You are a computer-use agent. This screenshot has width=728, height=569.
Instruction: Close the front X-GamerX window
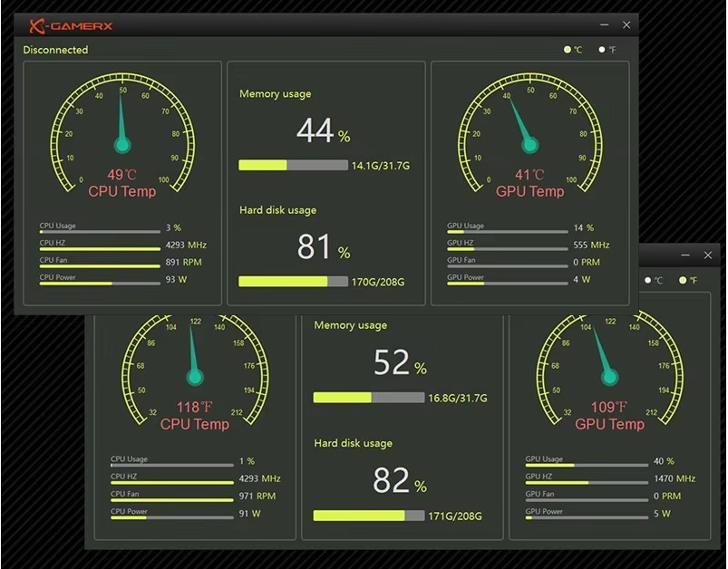[626, 25]
